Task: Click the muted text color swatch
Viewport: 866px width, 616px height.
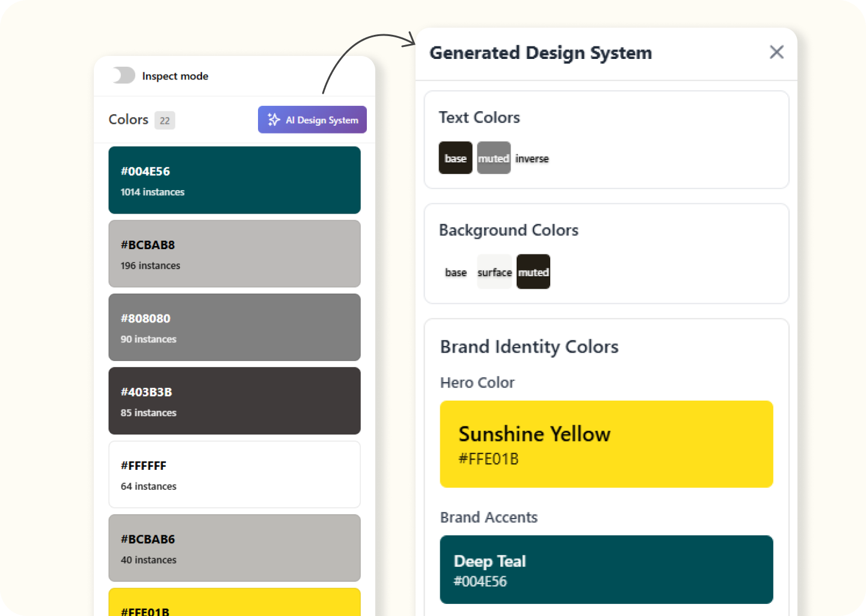Action: click(494, 158)
